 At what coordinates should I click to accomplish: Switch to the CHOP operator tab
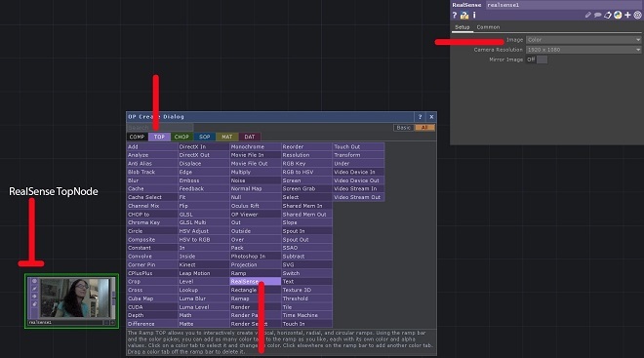181,137
